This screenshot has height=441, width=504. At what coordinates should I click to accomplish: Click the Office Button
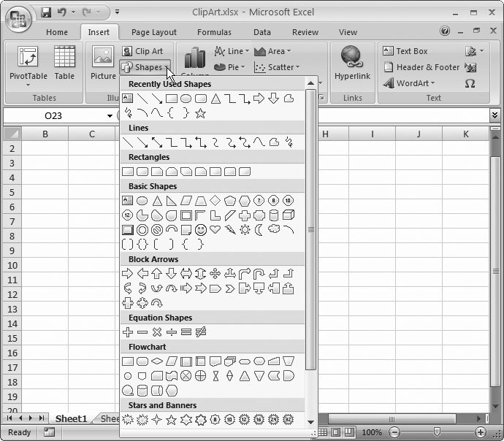coord(18,19)
